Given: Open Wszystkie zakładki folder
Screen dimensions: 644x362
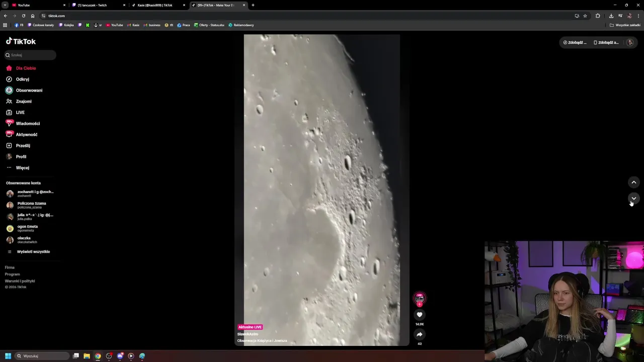Looking at the screenshot, I should (x=625, y=25).
